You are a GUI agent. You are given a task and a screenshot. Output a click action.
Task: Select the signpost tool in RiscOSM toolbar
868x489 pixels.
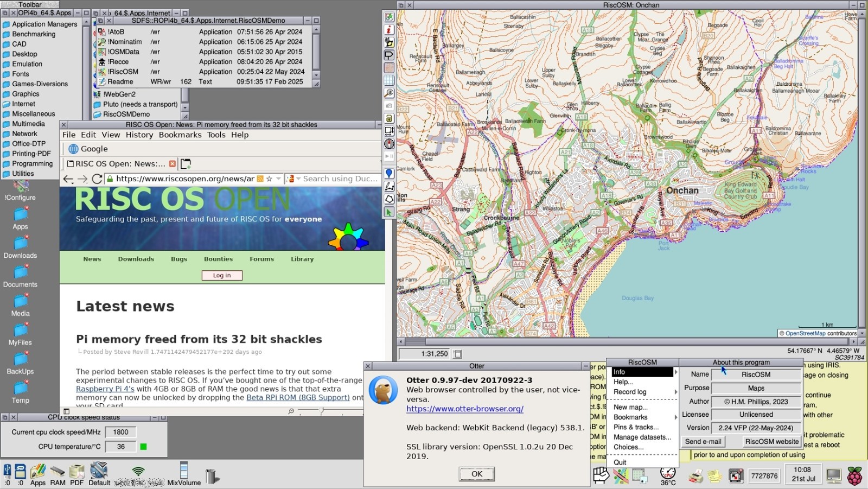pyautogui.click(x=389, y=55)
